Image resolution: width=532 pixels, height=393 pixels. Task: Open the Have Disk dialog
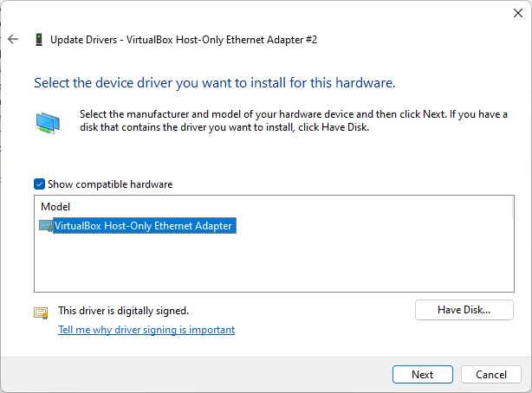[x=464, y=310]
